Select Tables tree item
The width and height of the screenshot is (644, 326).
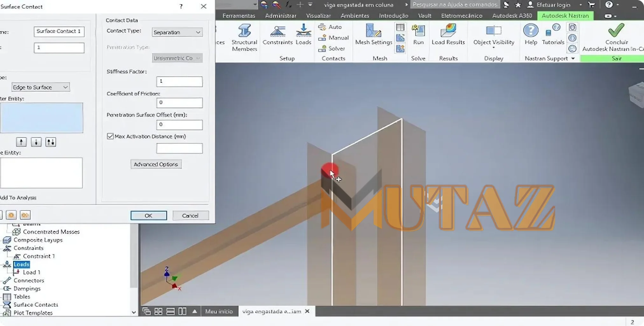pyautogui.click(x=22, y=297)
